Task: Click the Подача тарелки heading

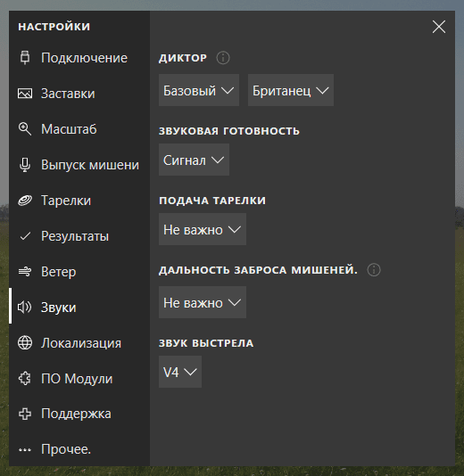Action: point(212,201)
